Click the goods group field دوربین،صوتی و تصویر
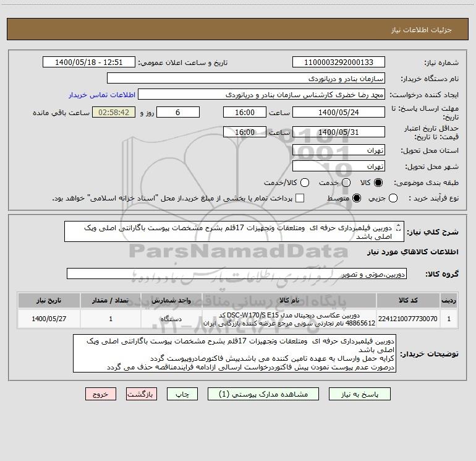This screenshot has height=461, width=476. (237, 274)
